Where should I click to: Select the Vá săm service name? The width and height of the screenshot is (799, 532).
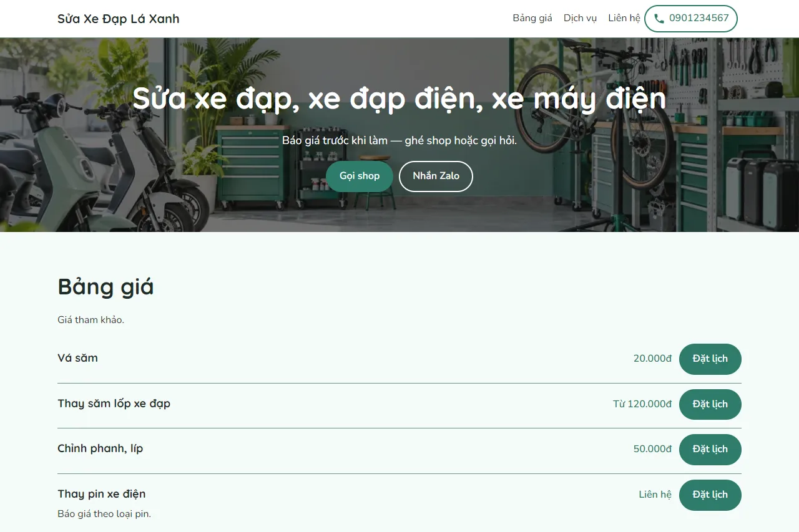77,358
